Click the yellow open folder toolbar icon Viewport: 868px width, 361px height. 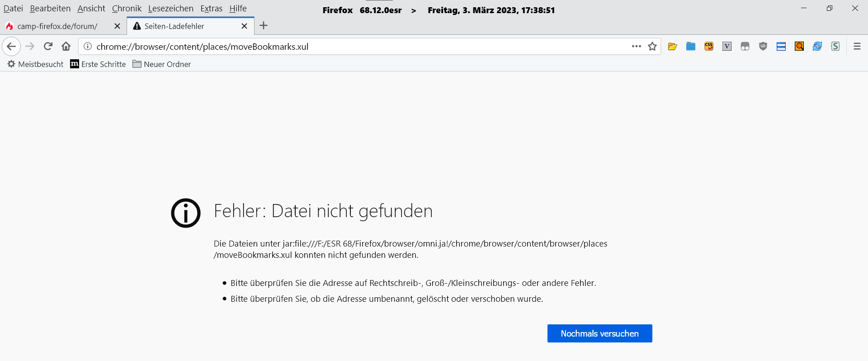672,46
